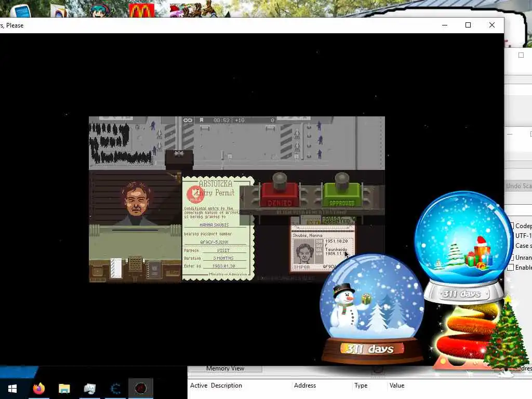Click the Value column header

click(x=397, y=385)
